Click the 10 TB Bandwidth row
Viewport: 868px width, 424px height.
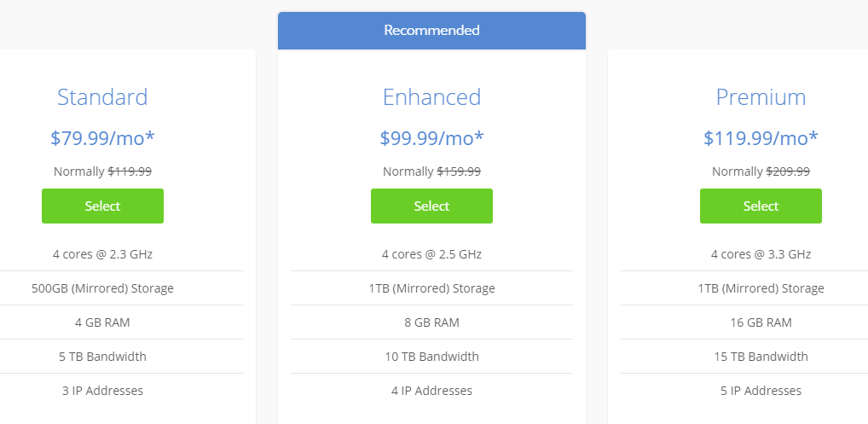point(431,357)
